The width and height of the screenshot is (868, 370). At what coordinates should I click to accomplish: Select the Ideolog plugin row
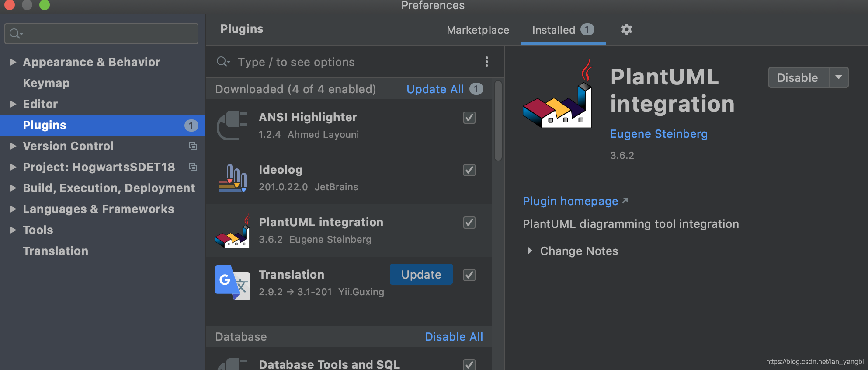tap(349, 178)
